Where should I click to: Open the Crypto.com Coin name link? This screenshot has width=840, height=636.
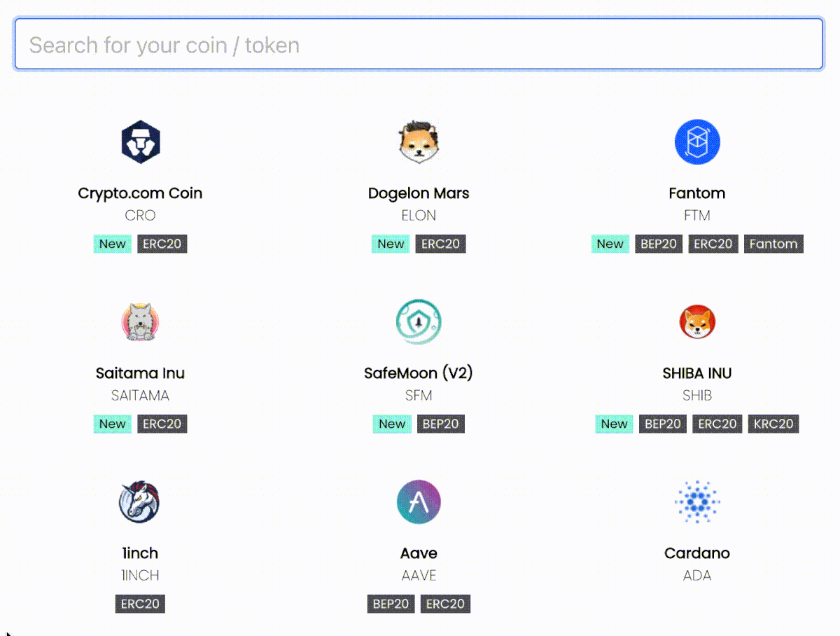(140, 193)
